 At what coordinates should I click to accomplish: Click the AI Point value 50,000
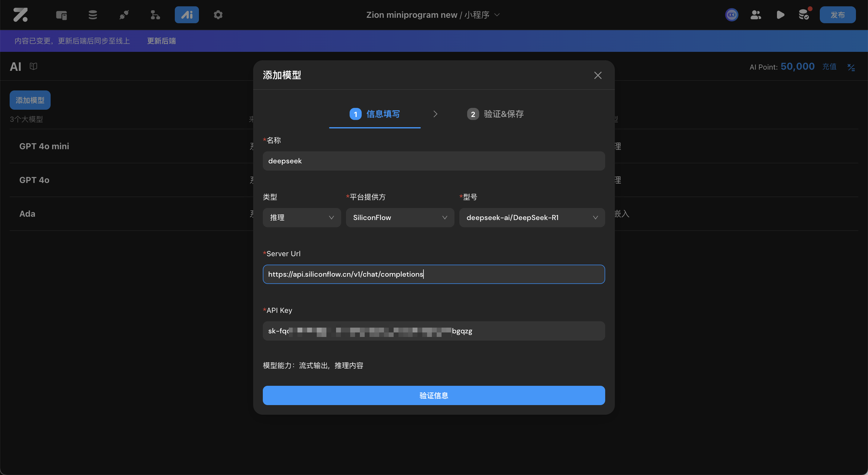coord(797,66)
